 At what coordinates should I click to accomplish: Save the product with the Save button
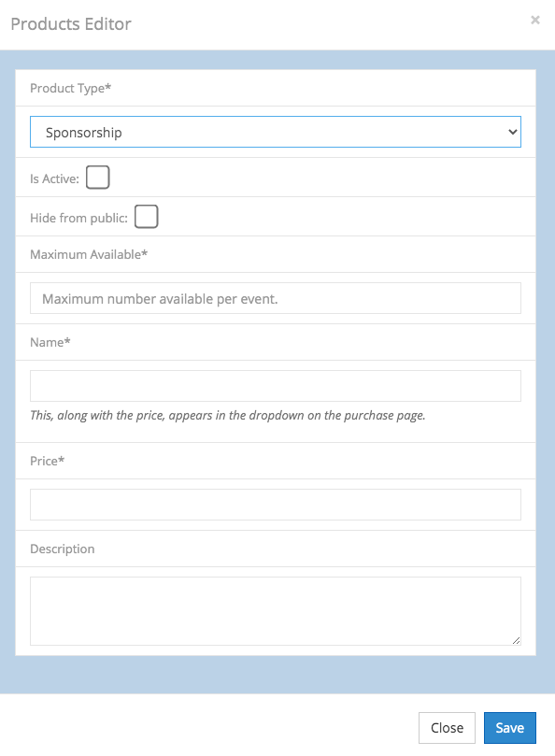509,728
